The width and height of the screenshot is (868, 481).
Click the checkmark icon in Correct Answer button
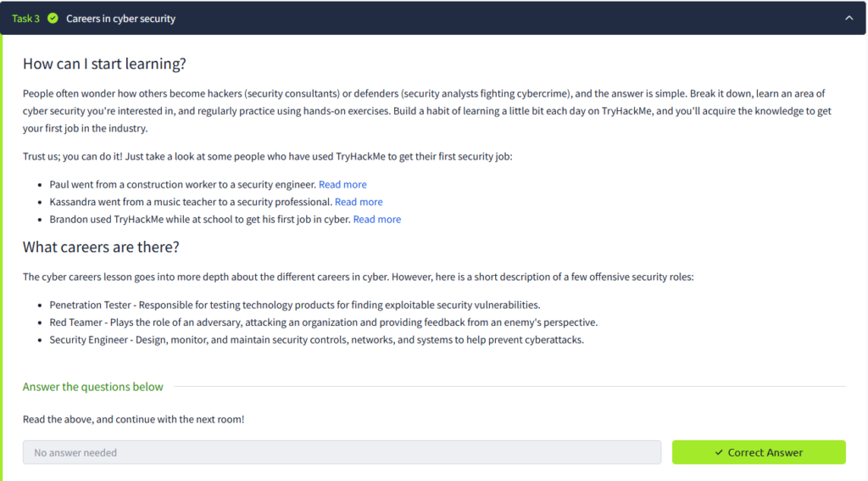click(719, 453)
